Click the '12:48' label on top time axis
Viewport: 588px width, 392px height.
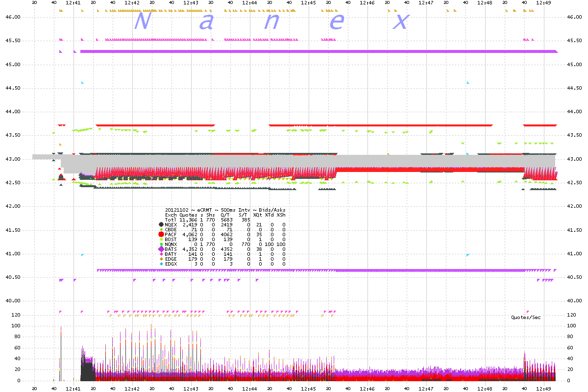click(x=485, y=3)
